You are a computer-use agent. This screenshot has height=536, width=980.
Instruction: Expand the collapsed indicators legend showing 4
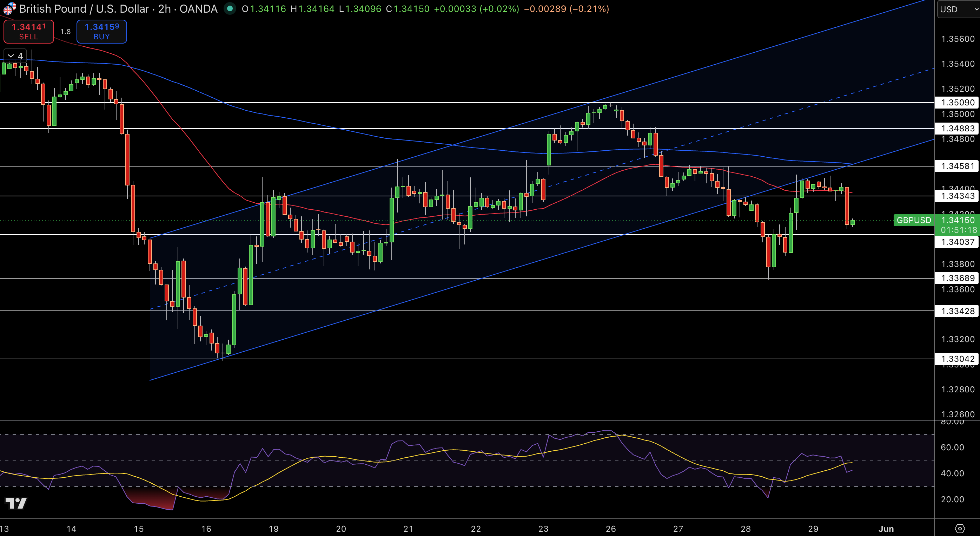[x=15, y=56]
